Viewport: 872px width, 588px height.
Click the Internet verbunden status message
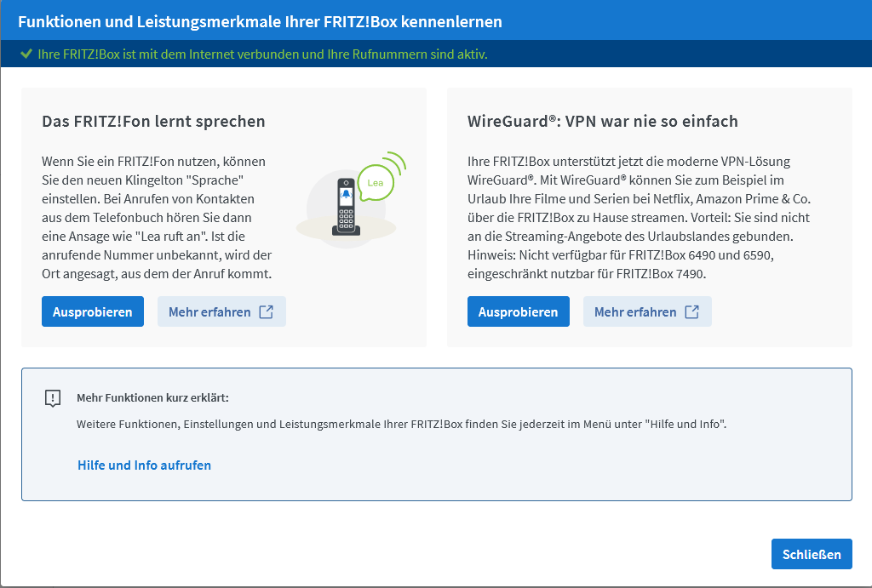click(262, 54)
